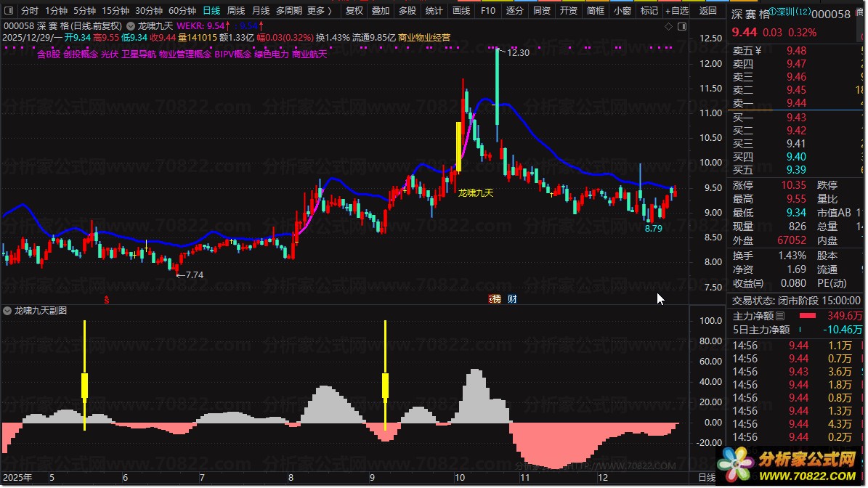Click the 涨停 value 10.35

click(x=794, y=185)
